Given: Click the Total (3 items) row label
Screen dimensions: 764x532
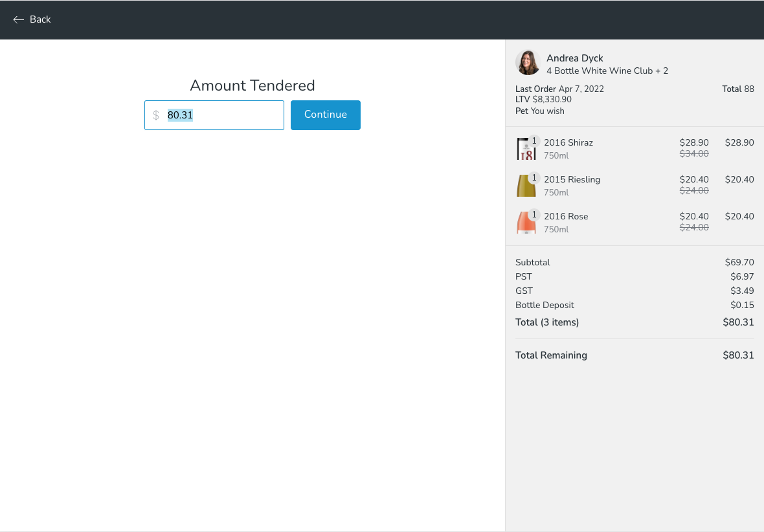Looking at the screenshot, I should (x=547, y=322).
